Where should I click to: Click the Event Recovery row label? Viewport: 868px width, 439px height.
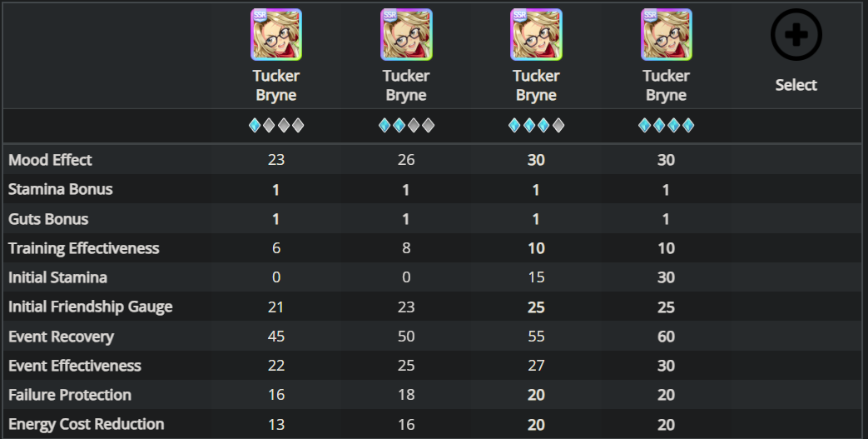click(x=61, y=337)
